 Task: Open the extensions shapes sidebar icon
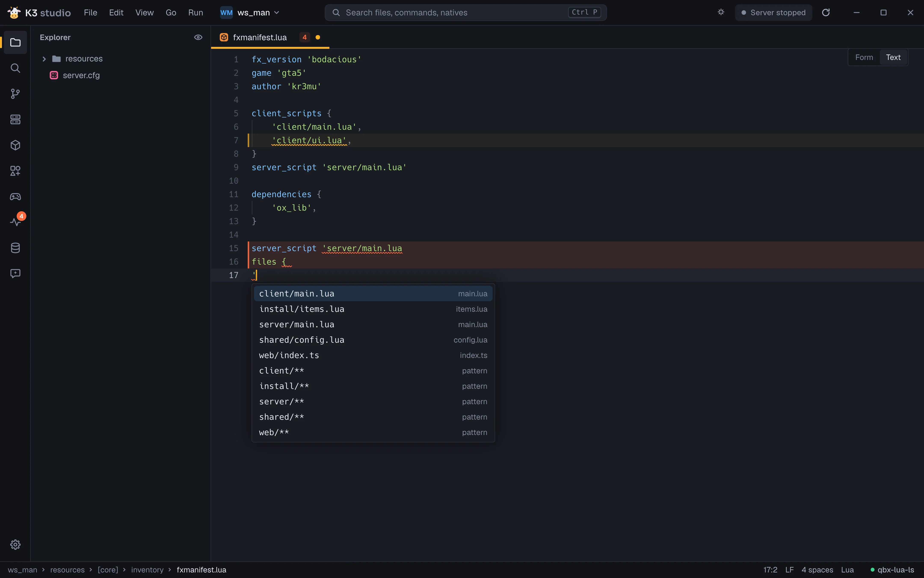point(15,171)
